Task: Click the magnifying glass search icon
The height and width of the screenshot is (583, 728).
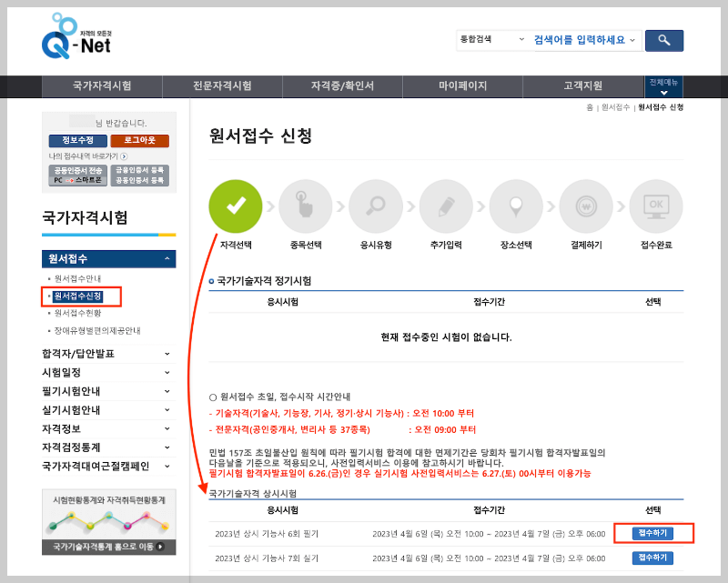Action: click(663, 40)
